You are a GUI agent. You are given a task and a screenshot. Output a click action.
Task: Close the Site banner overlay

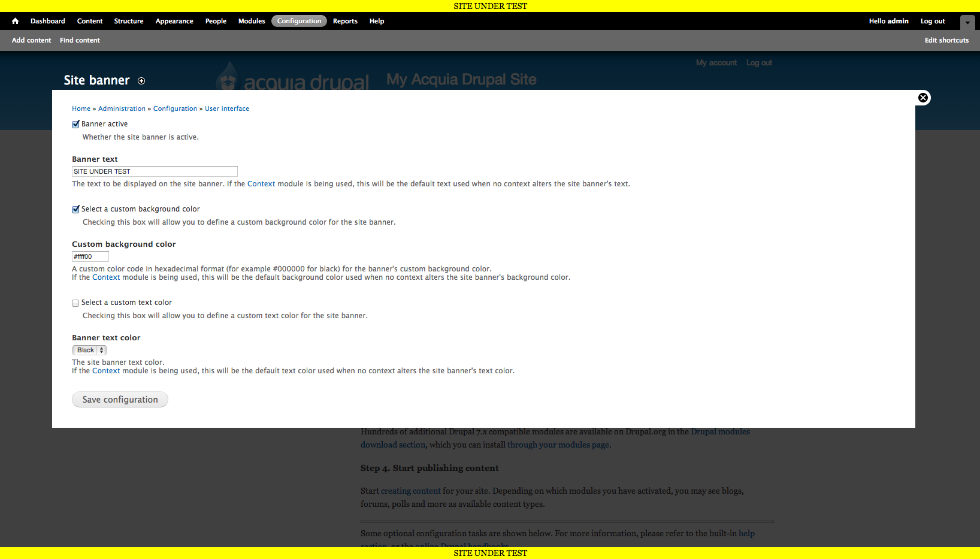(923, 98)
